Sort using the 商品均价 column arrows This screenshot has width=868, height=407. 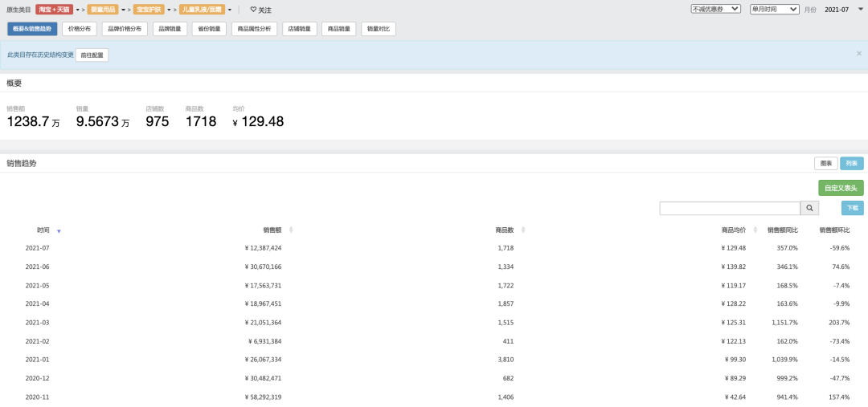[x=755, y=230]
